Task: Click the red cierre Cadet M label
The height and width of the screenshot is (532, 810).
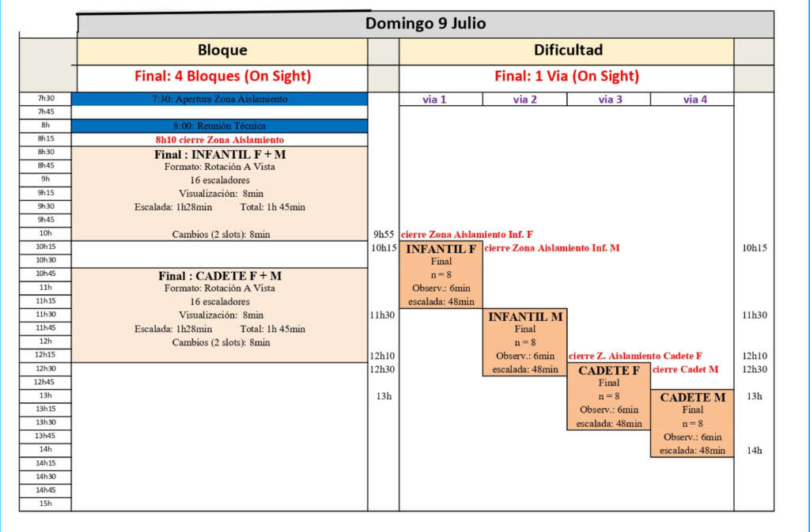Action: (x=685, y=369)
